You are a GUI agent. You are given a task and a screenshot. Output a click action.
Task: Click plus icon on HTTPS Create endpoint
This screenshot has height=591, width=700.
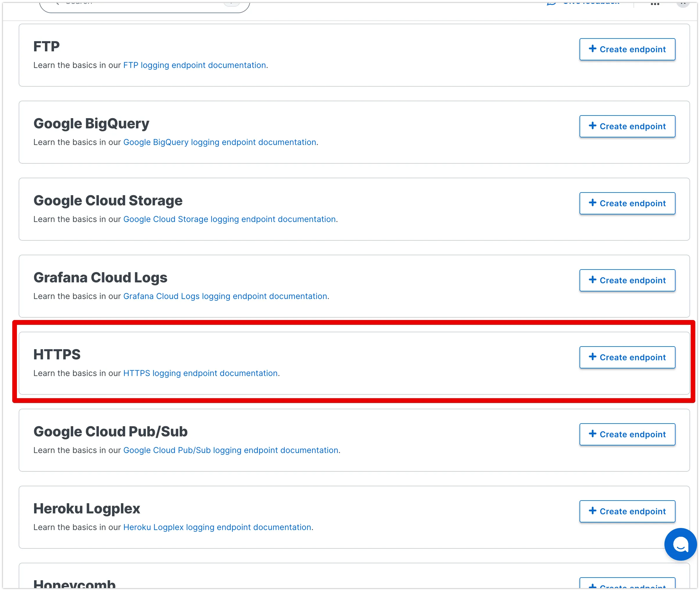(x=592, y=356)
